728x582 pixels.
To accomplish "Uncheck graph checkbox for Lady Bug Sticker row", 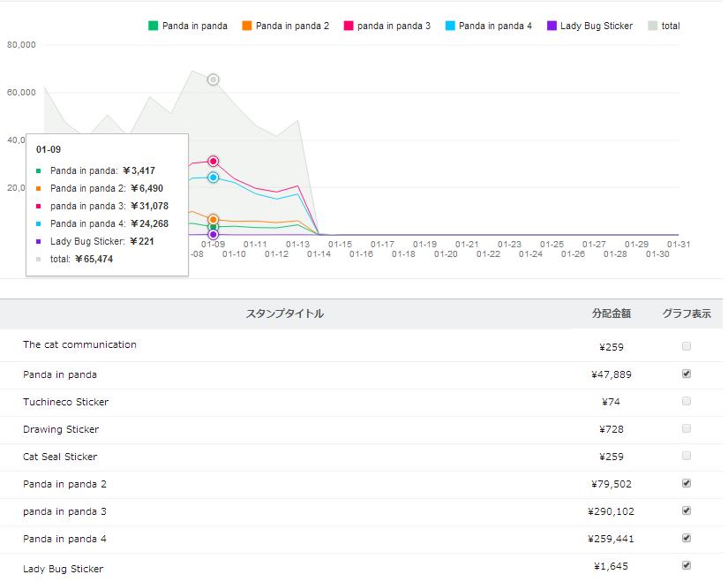I will tap(687, 566).
